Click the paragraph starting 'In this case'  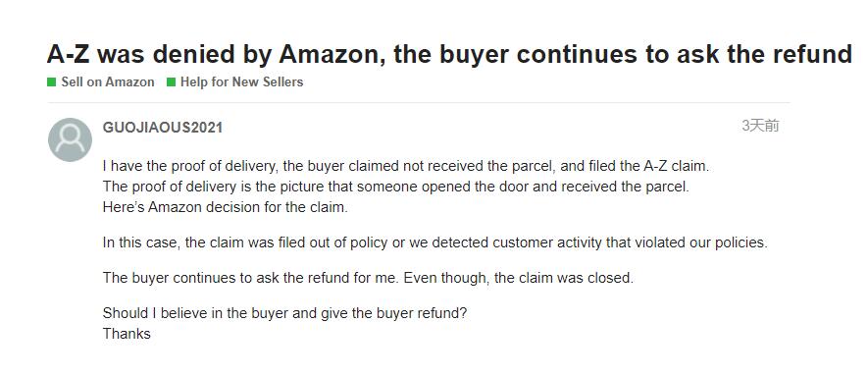point(435,243)
